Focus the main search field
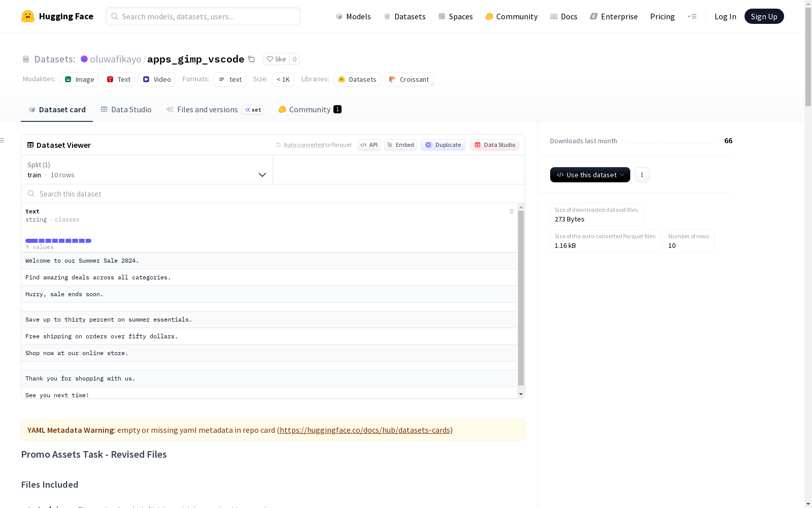The image size is (812, 508). pos(203,16)
